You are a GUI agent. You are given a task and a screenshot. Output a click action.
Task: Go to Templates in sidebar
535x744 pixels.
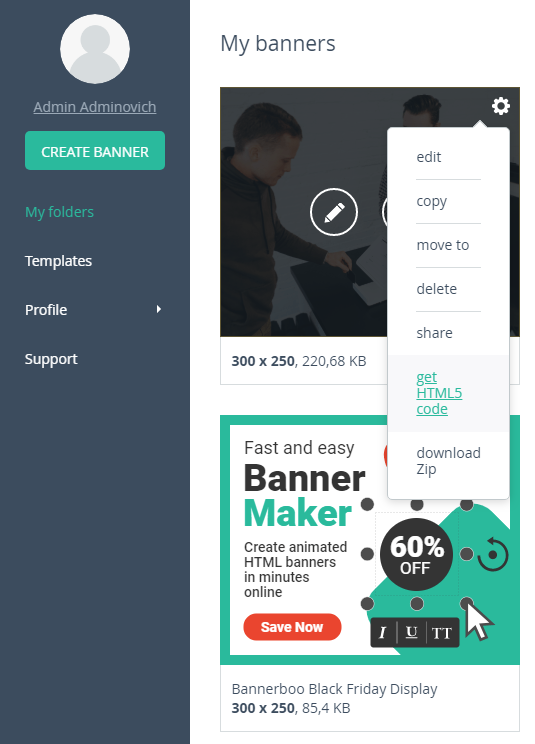[x=58, y=261]
